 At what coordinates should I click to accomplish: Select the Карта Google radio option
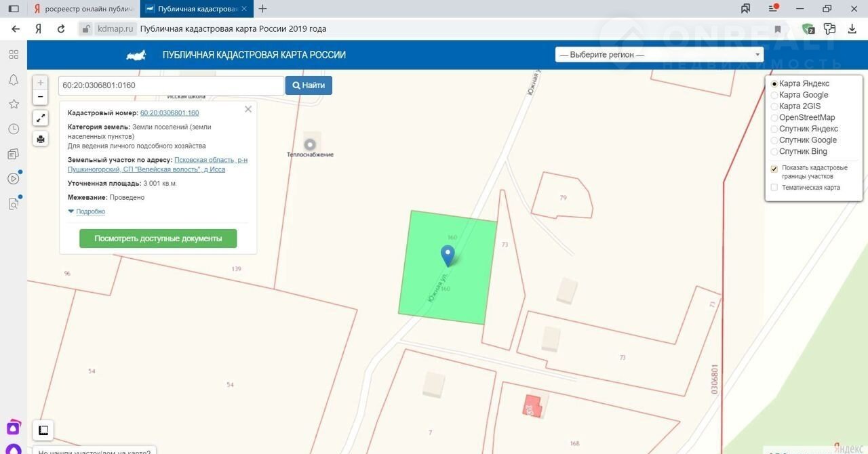coord(774,95)
